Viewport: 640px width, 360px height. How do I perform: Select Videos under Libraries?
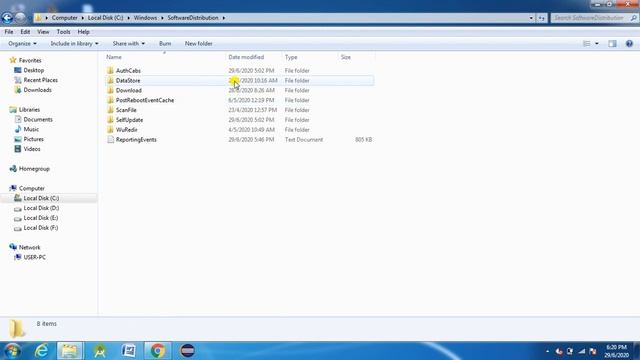(32, 149)
